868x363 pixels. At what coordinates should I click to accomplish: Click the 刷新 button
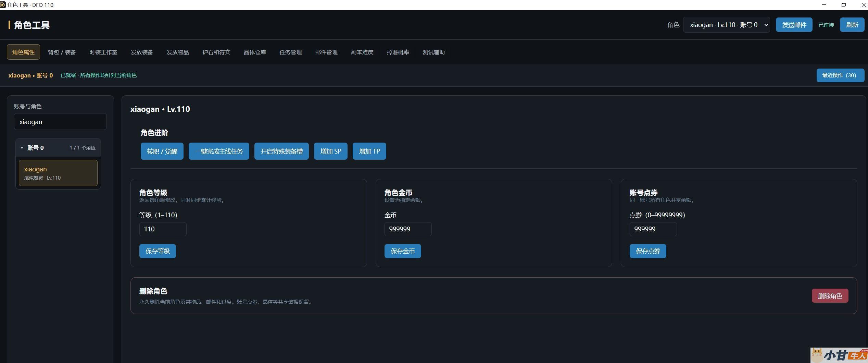coord(852,25)
